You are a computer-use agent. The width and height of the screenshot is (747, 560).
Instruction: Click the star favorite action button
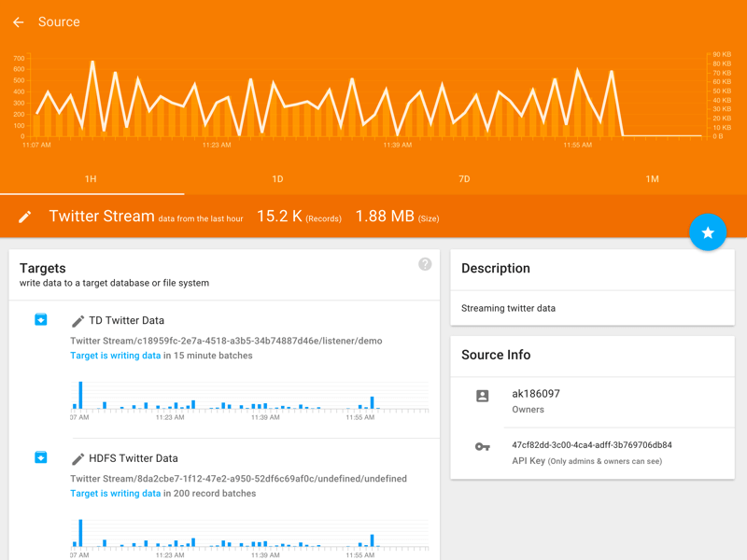(x=708, y=231)
